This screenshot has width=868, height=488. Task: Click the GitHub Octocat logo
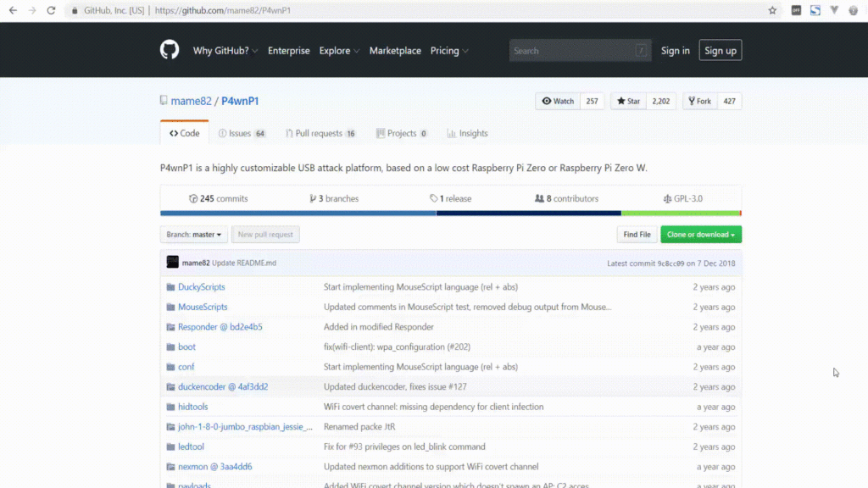click(170, 50)
